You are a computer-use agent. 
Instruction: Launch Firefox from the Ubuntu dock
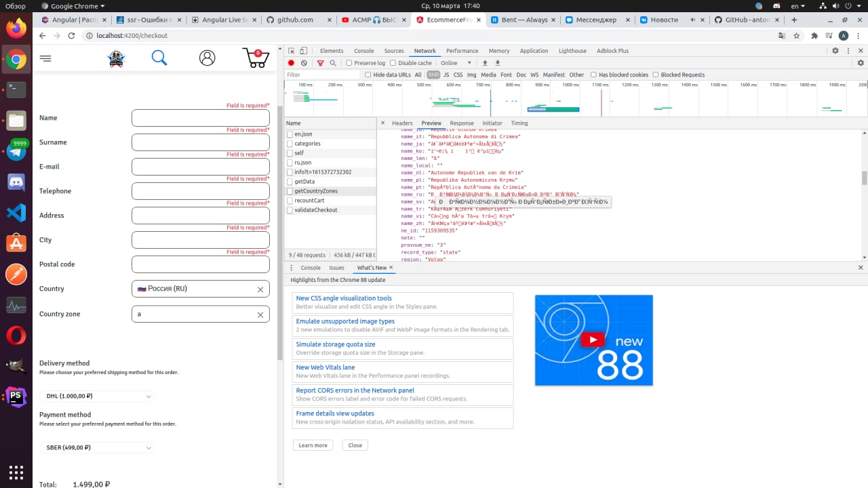click(x=16, y=28)
